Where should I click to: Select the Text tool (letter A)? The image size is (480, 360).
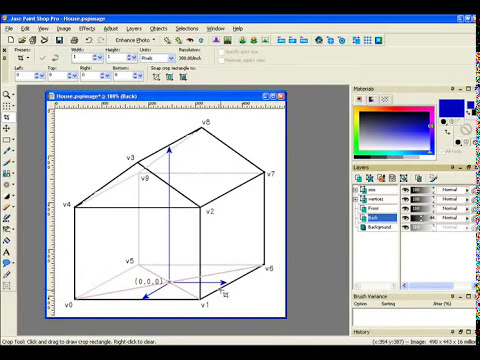6,252
